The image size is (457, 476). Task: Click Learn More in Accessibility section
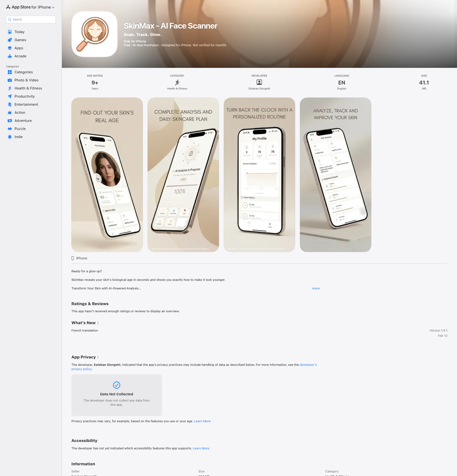(x=201, y=448)
